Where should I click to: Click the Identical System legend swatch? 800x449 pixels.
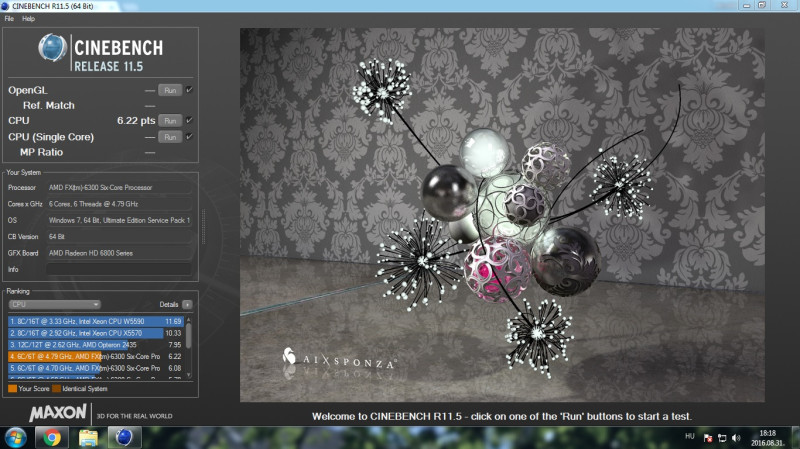(x=56, y=389)
